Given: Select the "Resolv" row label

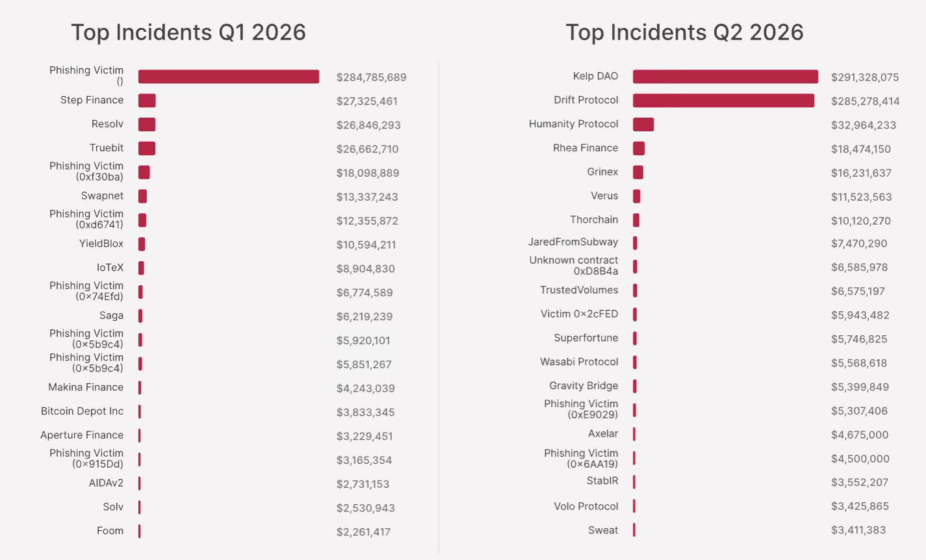Looking at the screenshot, I should click(x=107, y=124).
